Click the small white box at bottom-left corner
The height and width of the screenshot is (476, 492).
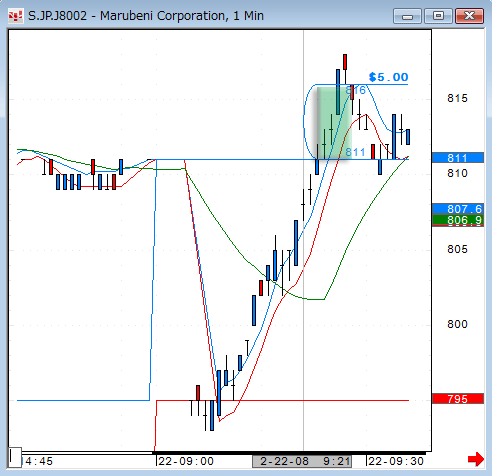click(x=15, y=458)
